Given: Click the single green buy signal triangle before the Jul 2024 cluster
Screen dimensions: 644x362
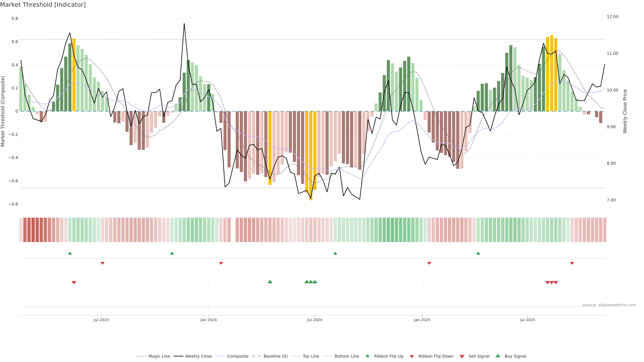Looking at the screenshot, I should [x=270, y=282].
